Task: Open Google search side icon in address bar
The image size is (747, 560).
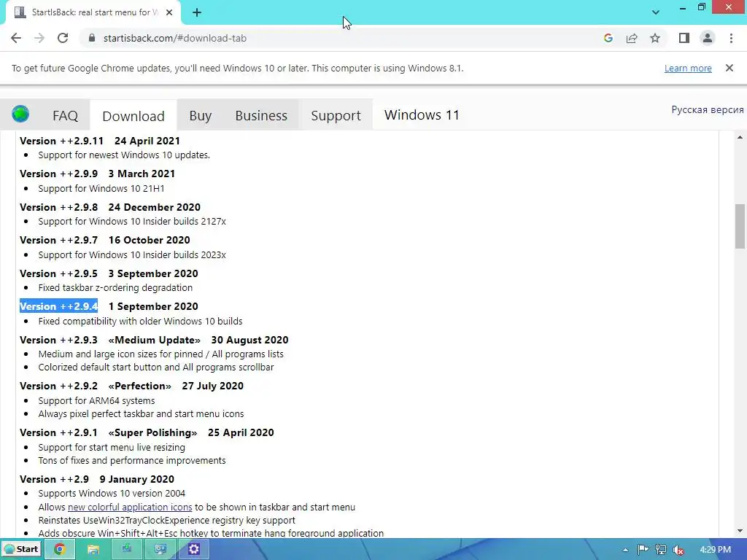Action: 608,38
